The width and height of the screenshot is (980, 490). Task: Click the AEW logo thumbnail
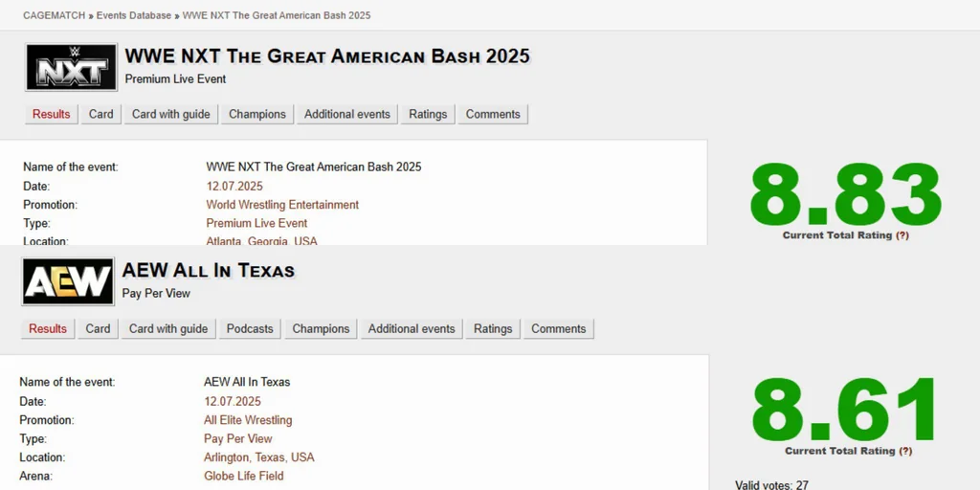point(68,281)
